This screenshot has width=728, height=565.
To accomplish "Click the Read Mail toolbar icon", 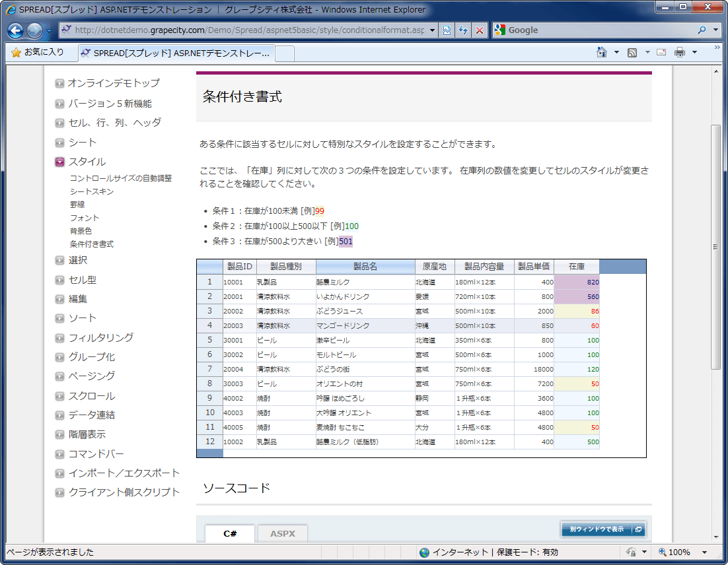I will click(x=661, y=52).
